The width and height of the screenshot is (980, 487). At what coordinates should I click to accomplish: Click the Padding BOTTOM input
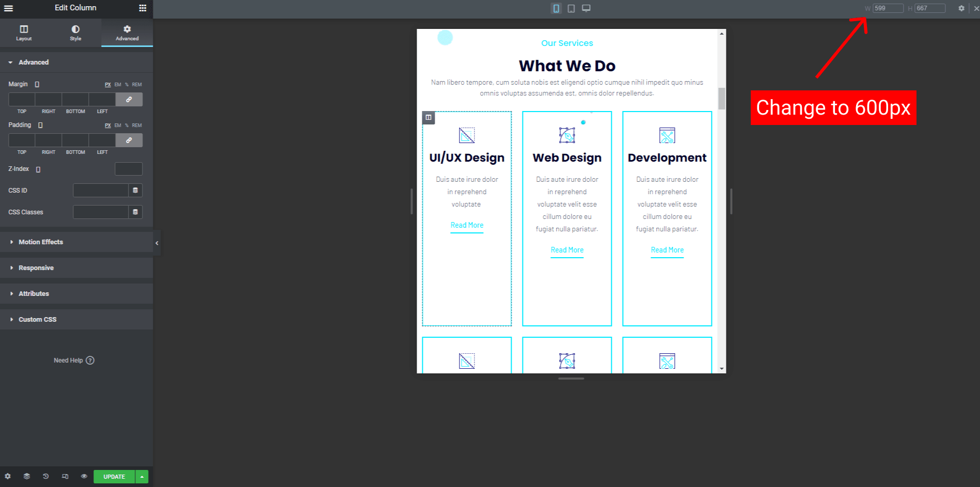[75, 140]
